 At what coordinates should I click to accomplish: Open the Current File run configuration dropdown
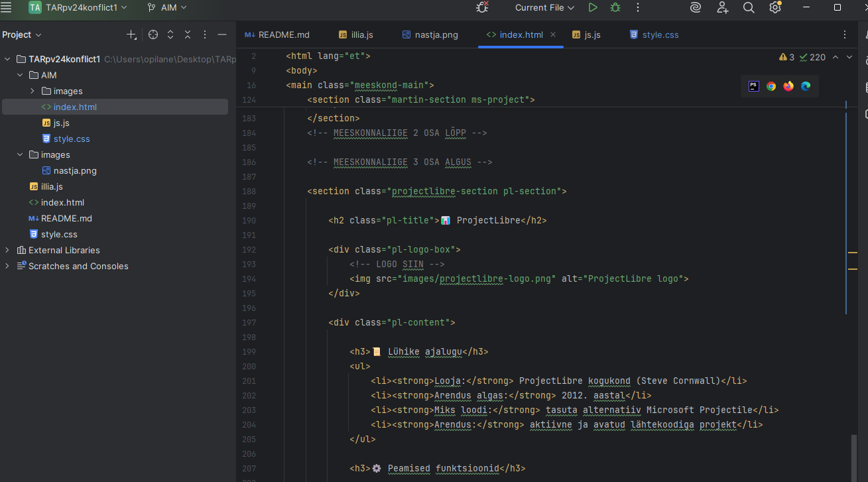coord(544,8)
